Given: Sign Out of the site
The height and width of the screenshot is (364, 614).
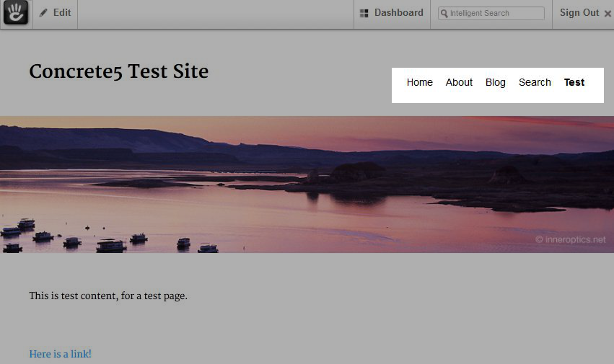Looking at the screenshot, I should tap(579, 13).
